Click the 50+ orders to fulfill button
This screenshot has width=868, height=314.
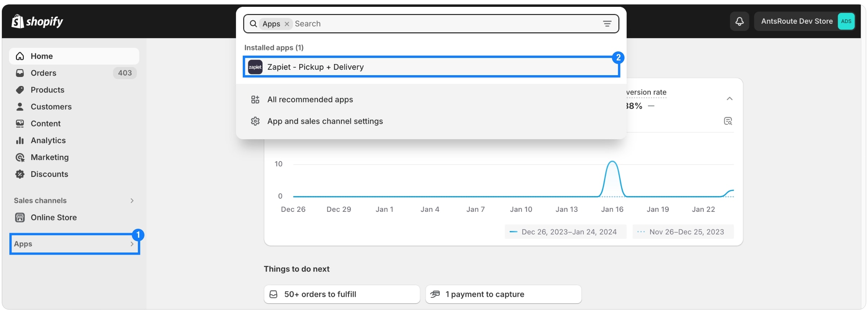(342, 294)
